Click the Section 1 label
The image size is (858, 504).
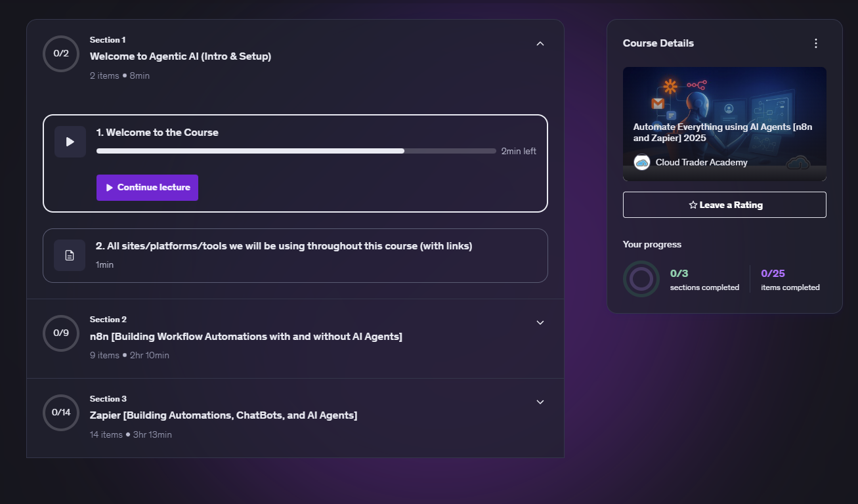[108, 40]
